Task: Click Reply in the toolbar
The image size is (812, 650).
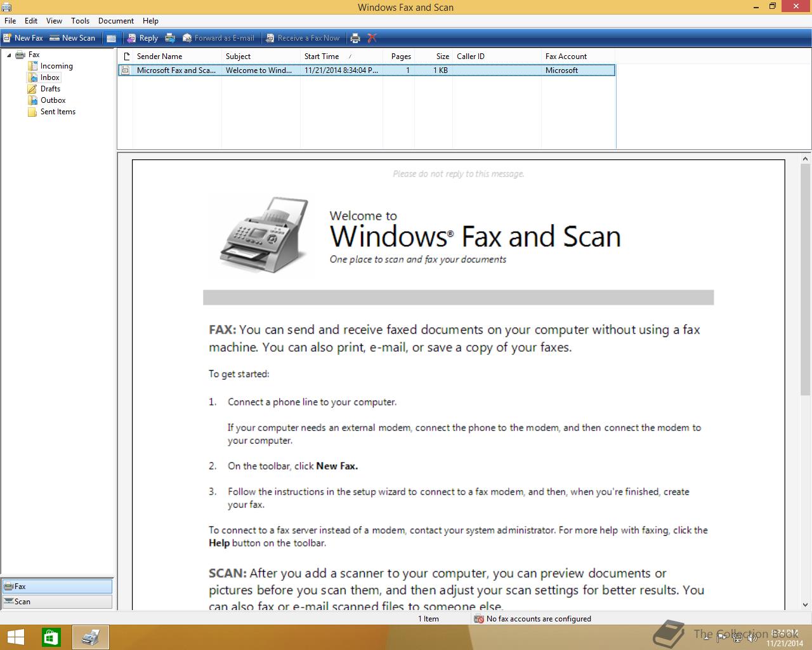Action: point(143,38)
